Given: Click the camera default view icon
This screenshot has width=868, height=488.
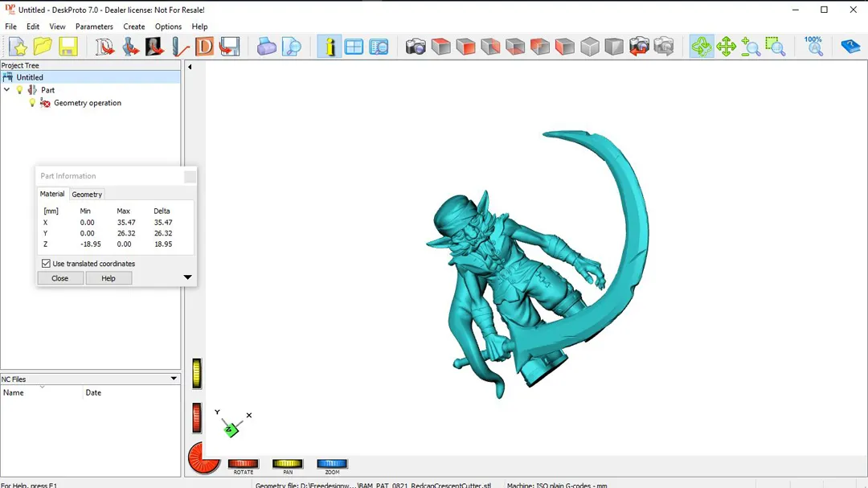Looking at the screenshot, I should point(416,47).
